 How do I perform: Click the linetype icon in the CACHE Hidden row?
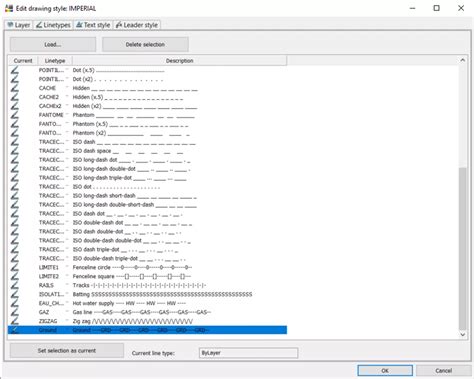14,88
